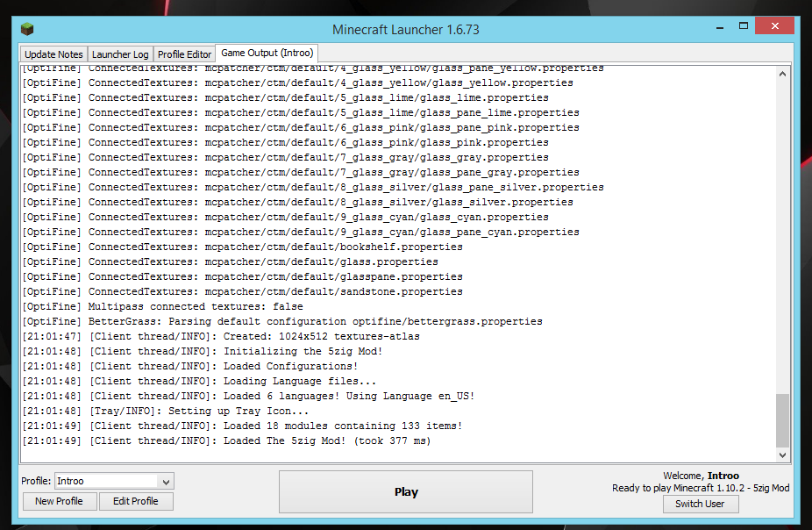Image resolution: width=812 pixels, height=530 pixels.
Task: Close the Minecraft Launcher window
Action: tap(774, 26)
